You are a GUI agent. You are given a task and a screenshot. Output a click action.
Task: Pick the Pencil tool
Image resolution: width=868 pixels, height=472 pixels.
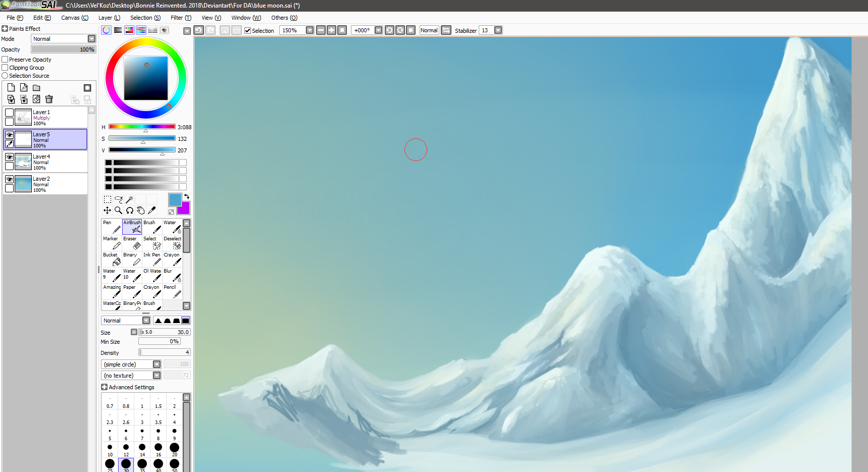point(172,291)
